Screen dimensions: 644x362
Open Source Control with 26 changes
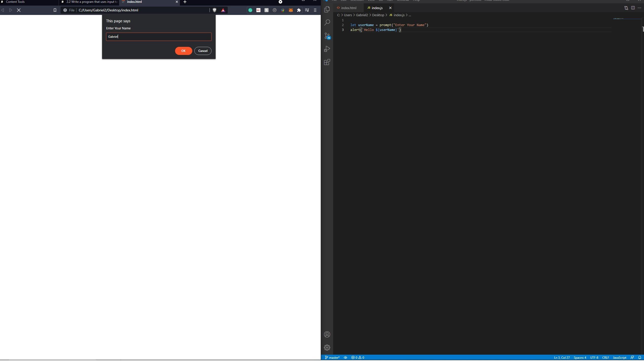[x=327, y=36]
